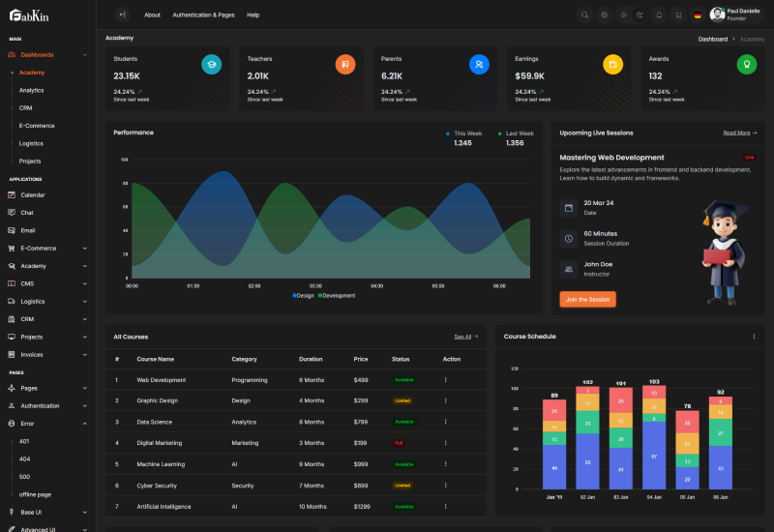This screenshot has height=532, width=774.
Task: Open the shopping cart icon
Action: 678,15
